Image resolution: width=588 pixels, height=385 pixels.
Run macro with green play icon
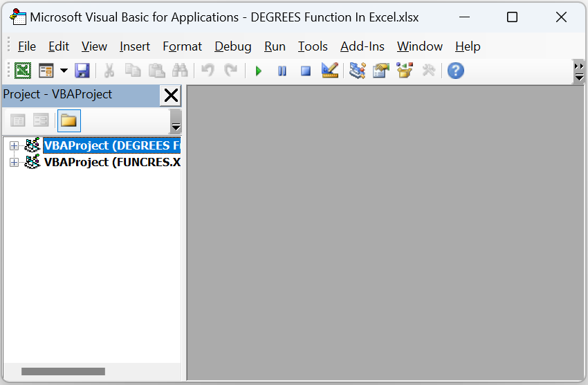[259, 71]
